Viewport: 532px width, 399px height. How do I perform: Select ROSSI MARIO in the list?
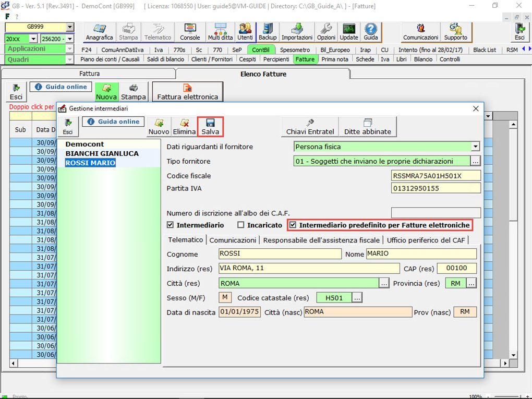click(x=90, y=163)
